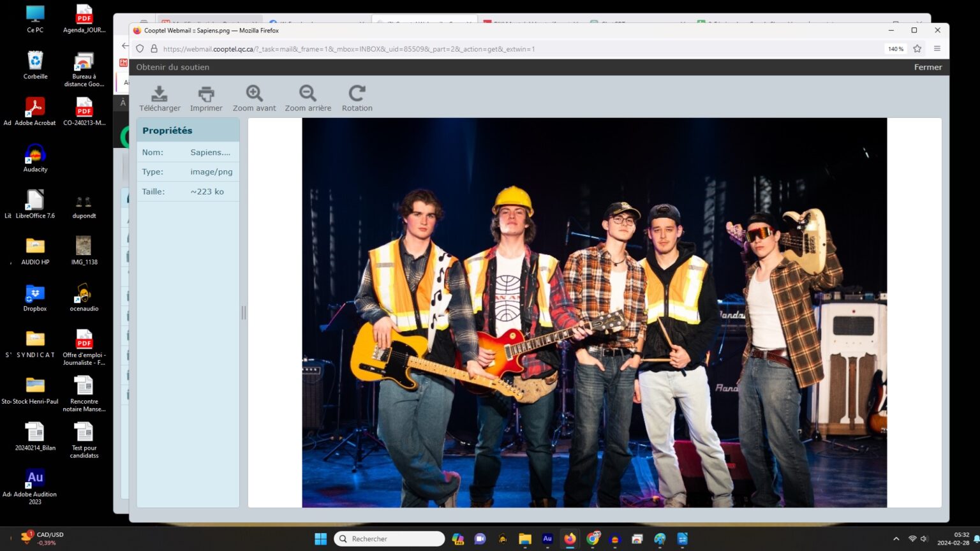
Task: Click the panel splitter handle beside Propriétés
Action: pos(243,312)
